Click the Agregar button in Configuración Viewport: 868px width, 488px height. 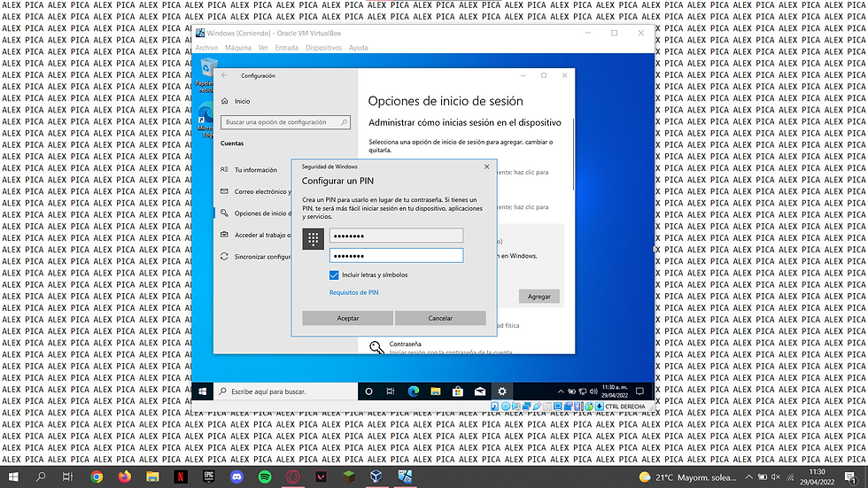click(x=539, y=297)
